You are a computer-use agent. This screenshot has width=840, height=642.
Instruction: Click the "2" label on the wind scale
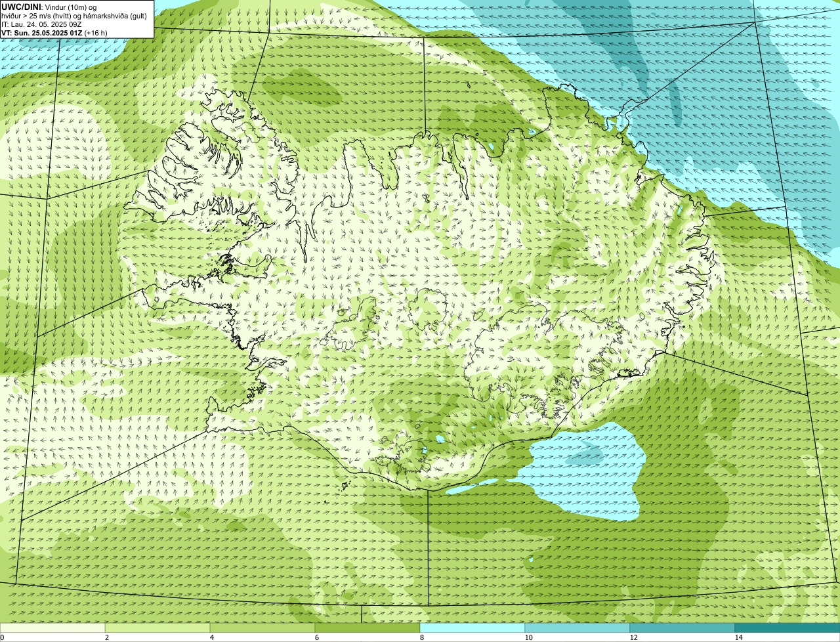(106, 637)
